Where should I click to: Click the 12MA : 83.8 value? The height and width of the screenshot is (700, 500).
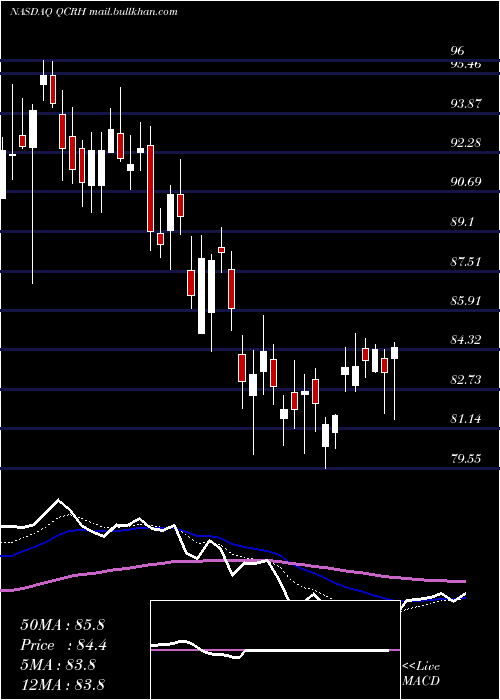[x=62, y=684]
